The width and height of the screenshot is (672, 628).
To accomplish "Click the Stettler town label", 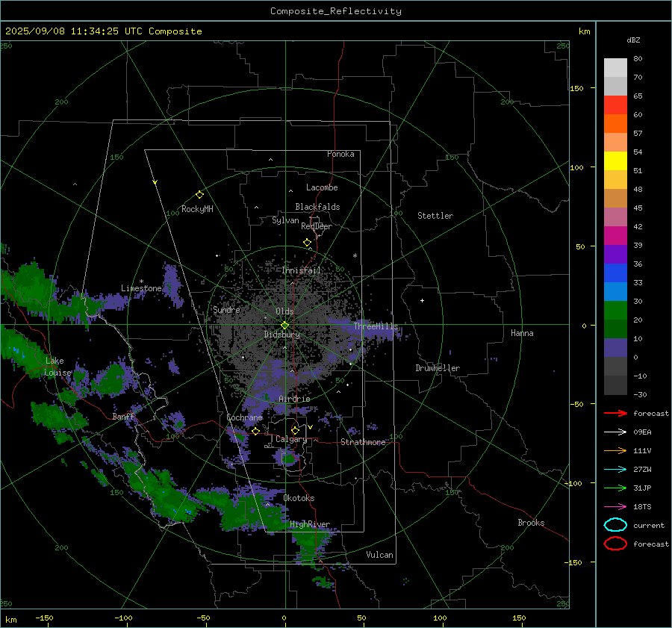I will coord(435,216).
